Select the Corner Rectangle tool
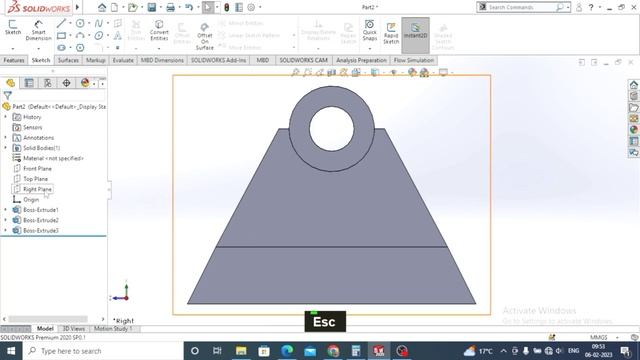Image resolution: width=640 pixels, height=360 pixels. pos(61,36)
